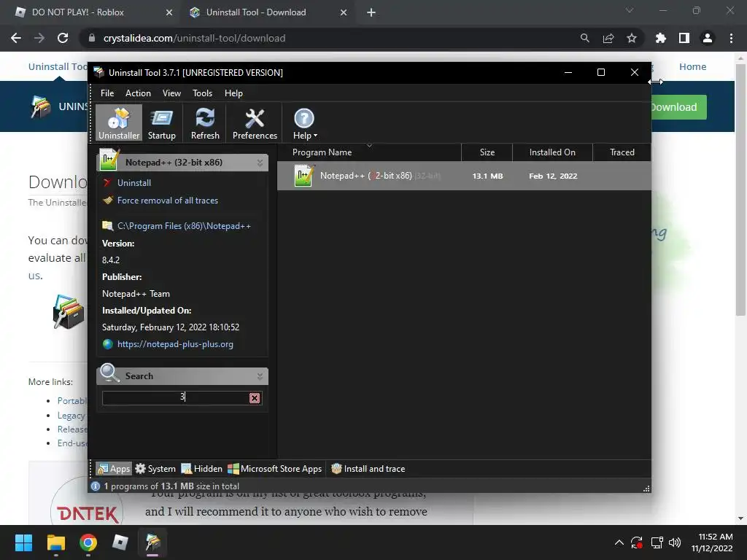The height and width of the screenshot is (560, 747).
Task: Open the Windows Start menu
Action: [x=23, y=542]
